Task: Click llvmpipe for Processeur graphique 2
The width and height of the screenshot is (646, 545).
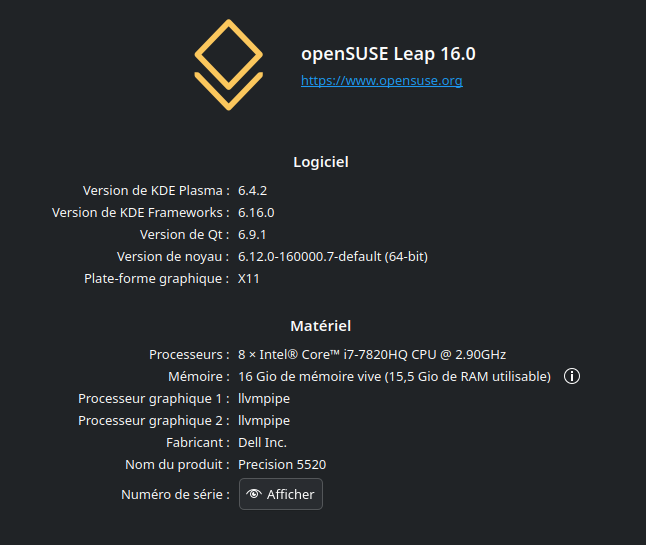Action: pos(264,420)
